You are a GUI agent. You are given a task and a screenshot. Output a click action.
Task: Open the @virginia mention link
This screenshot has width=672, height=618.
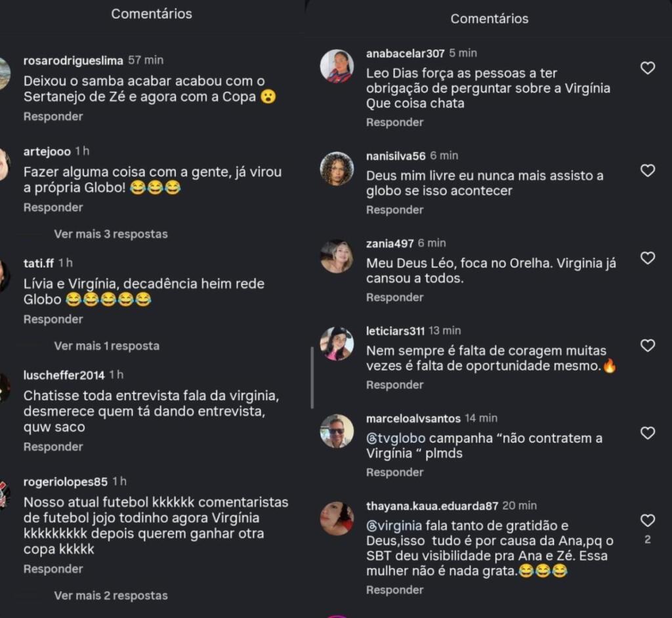[394, 526]
